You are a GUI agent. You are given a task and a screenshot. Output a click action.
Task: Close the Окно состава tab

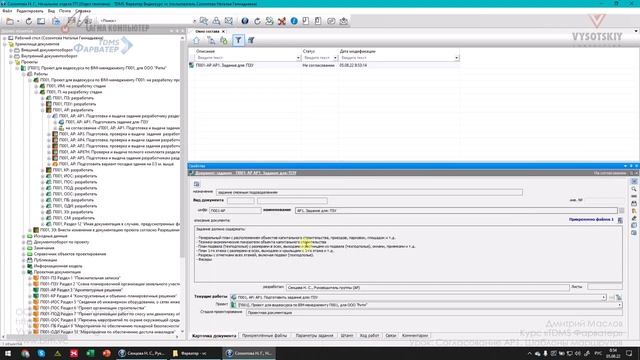coord(223,31)
